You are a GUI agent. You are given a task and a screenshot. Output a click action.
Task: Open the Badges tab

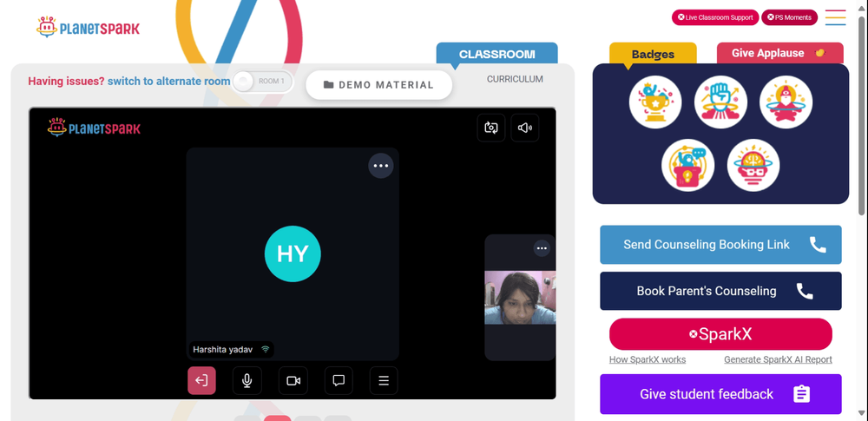point(654,55)
